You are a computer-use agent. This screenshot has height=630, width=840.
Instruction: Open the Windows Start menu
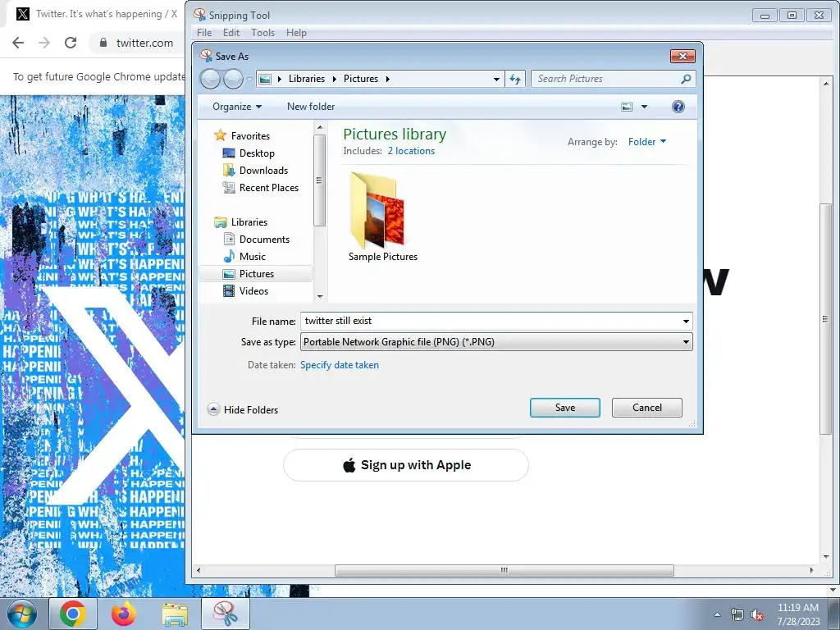21,614
